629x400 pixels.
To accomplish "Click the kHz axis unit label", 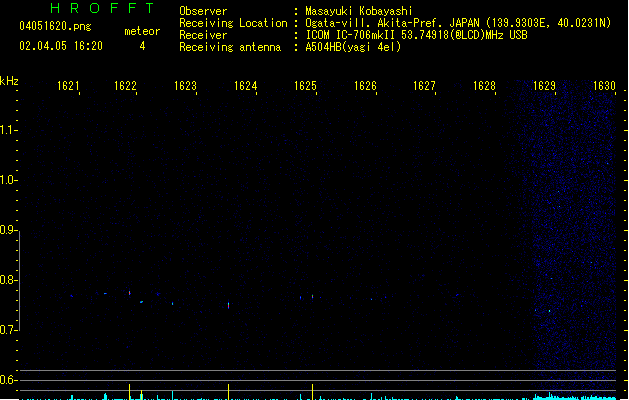I will click(x=9, y=81).
